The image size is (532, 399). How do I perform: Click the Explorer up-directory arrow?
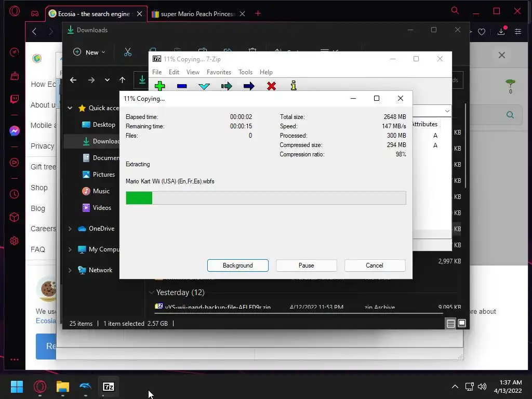click(122, 80)
